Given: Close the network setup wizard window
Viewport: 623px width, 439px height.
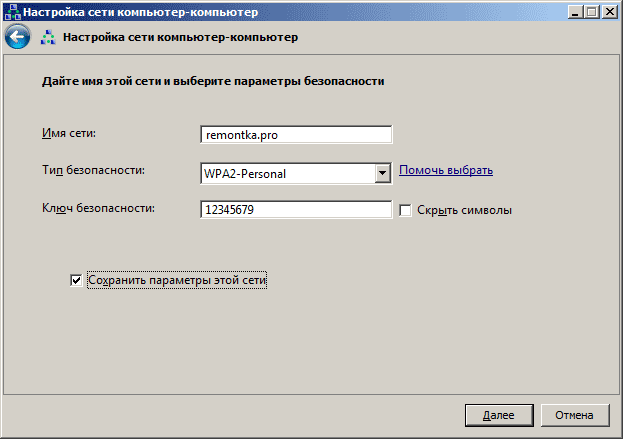Looking at the screenshot, I should pos(609,12).
